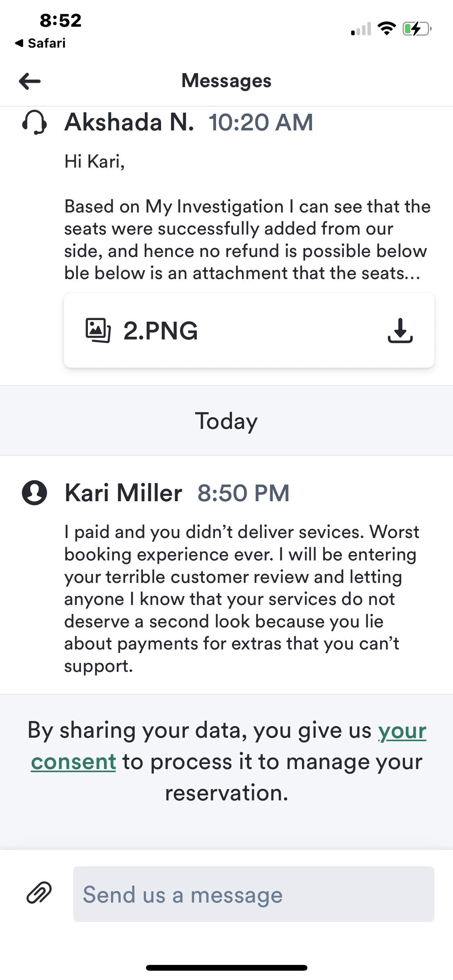453x980 pixels.
Task: Tap Kari Miller's 8:50 PM message
Action: coord(242,598)
